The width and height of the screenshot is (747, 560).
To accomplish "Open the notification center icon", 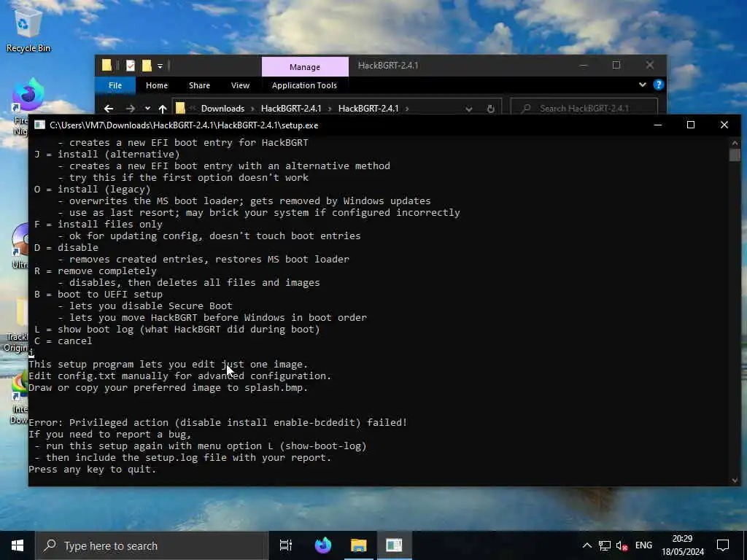I will pos(723,545).
